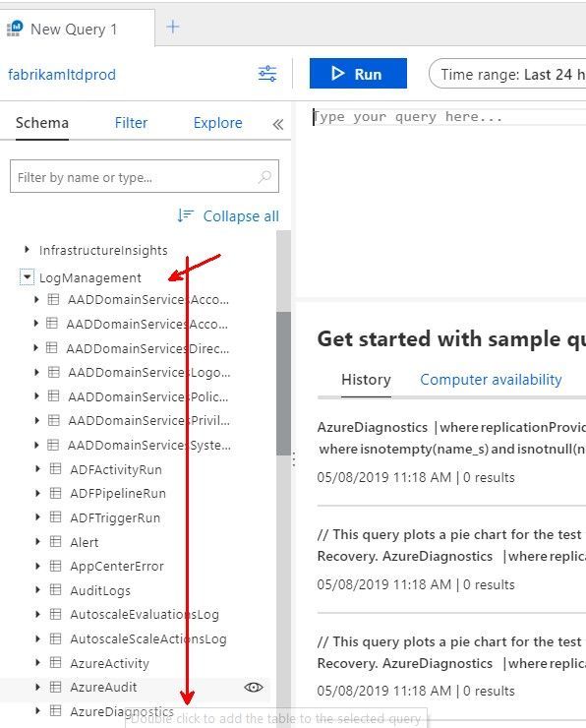Click the table icon next to AADDomainServicesSyste...
This screenshot has width=586, height=728.
(53, 445)
